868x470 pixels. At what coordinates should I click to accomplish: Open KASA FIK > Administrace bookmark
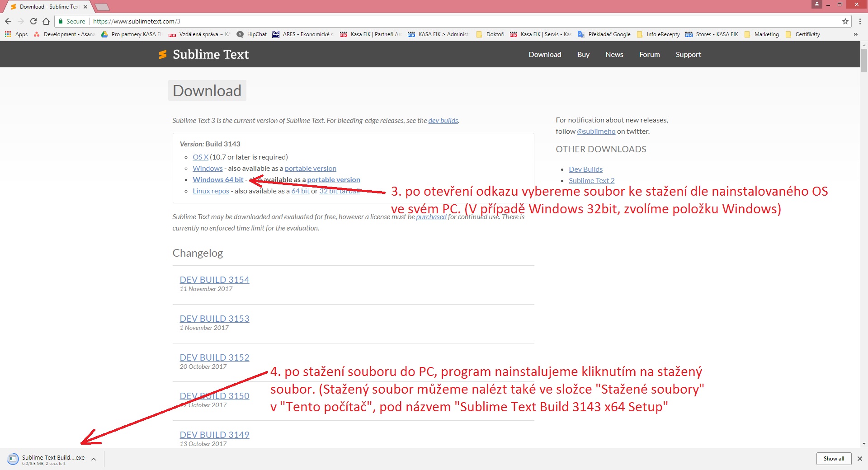point(438,34)
